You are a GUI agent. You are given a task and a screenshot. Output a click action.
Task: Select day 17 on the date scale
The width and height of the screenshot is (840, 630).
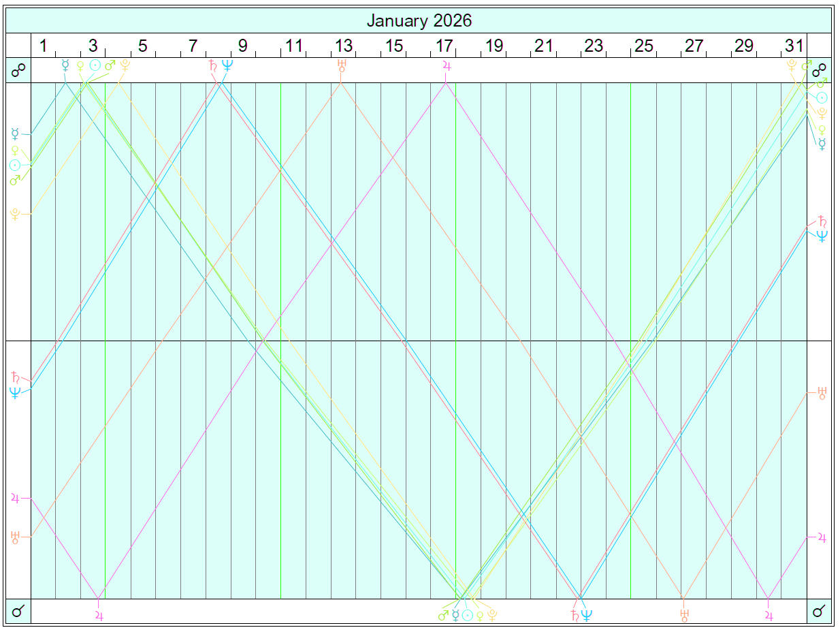[444, 46]
